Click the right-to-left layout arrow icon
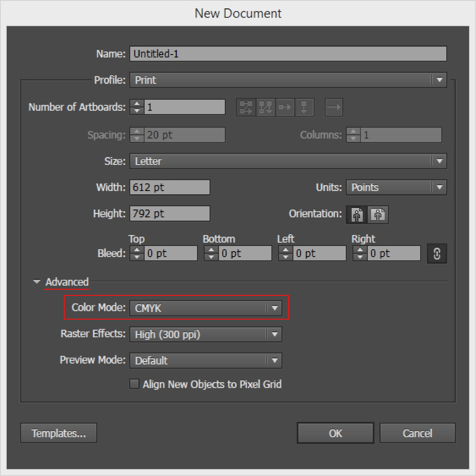The width and height of the screenshot is (476, 476). point(334,107)
